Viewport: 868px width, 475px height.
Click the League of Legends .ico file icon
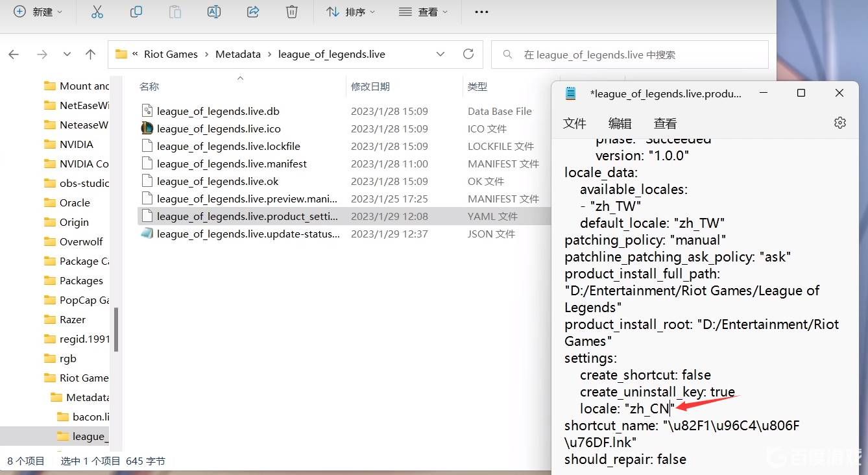[147, 128]
